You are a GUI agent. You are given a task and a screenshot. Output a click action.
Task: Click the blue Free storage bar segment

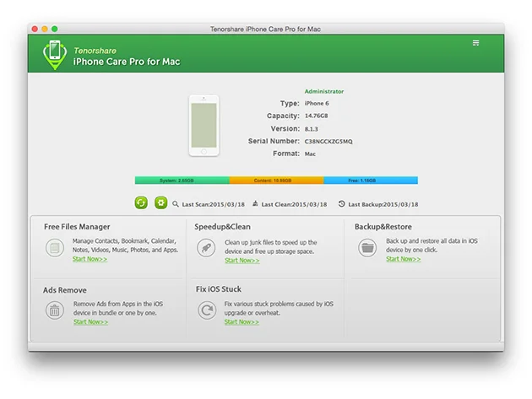pyautogui.click(x=371, y=181)
